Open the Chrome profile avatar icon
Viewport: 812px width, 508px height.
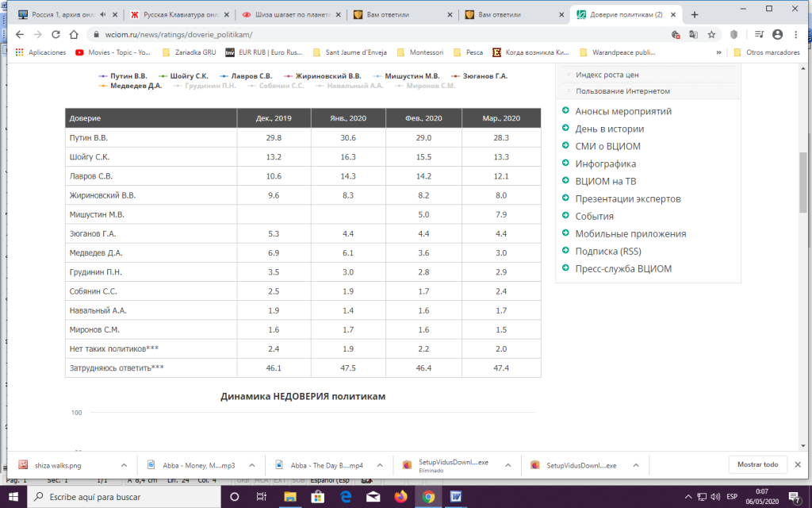[777, 34]
